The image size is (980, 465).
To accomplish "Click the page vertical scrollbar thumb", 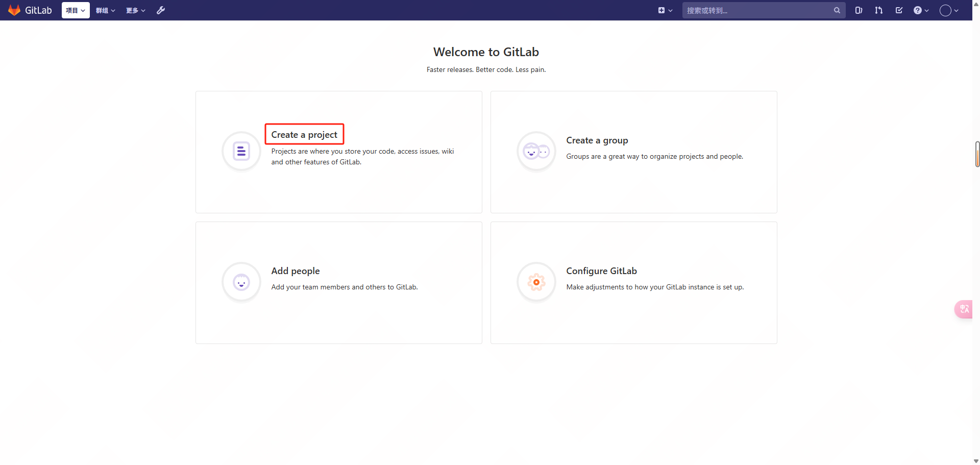I will [x=977, y=154].
